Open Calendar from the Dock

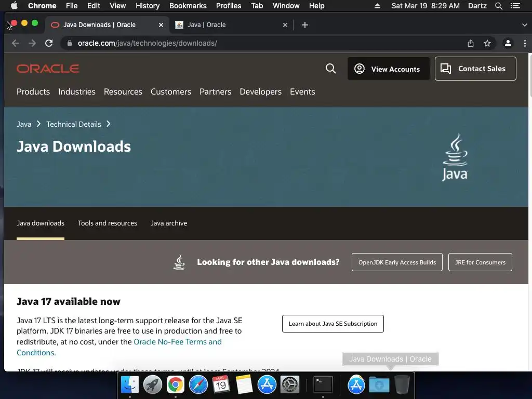pos(221,384)
